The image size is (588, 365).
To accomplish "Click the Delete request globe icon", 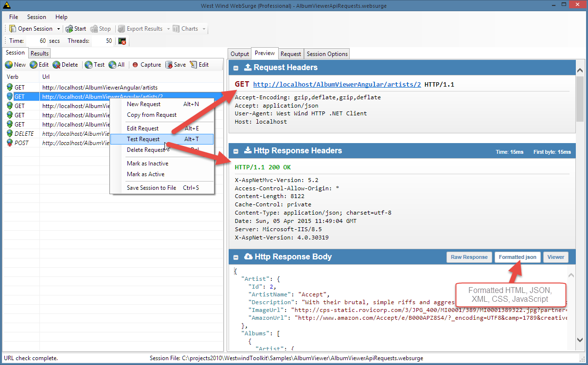I will (x=56, y=65).
